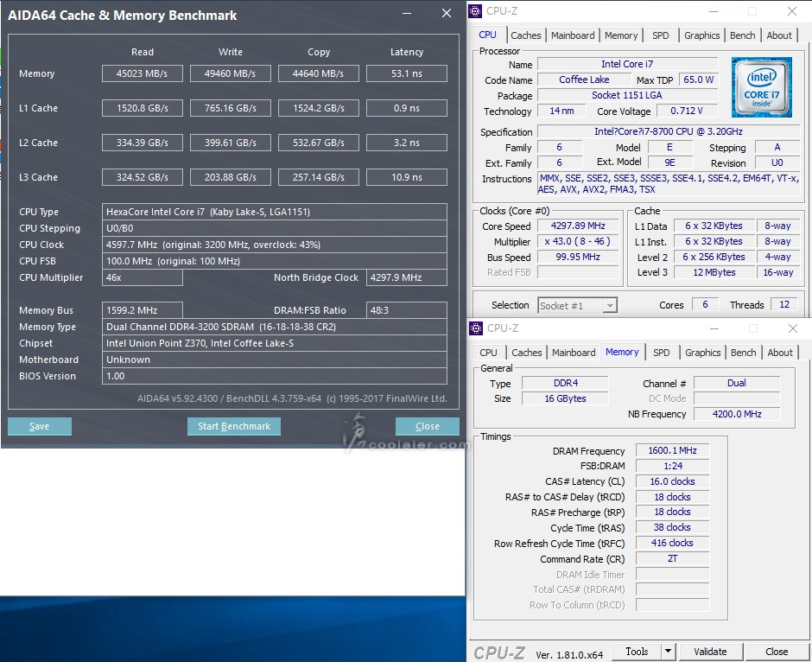The image size is (812, 662).
Task: Click the Memory Read value 45023 MB/s
Action: coord(142,73)
